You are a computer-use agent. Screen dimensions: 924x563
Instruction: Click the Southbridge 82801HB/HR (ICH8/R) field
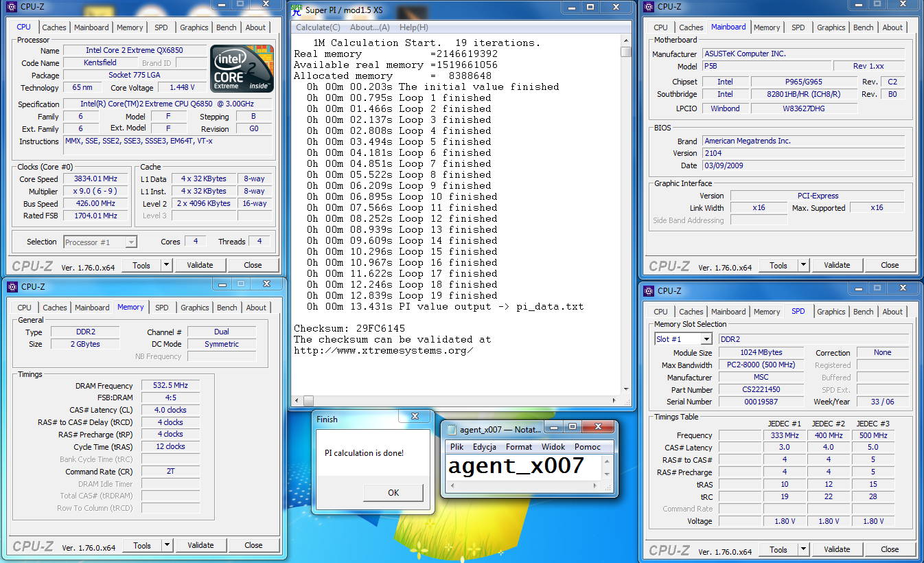click(x=805, y=94)
